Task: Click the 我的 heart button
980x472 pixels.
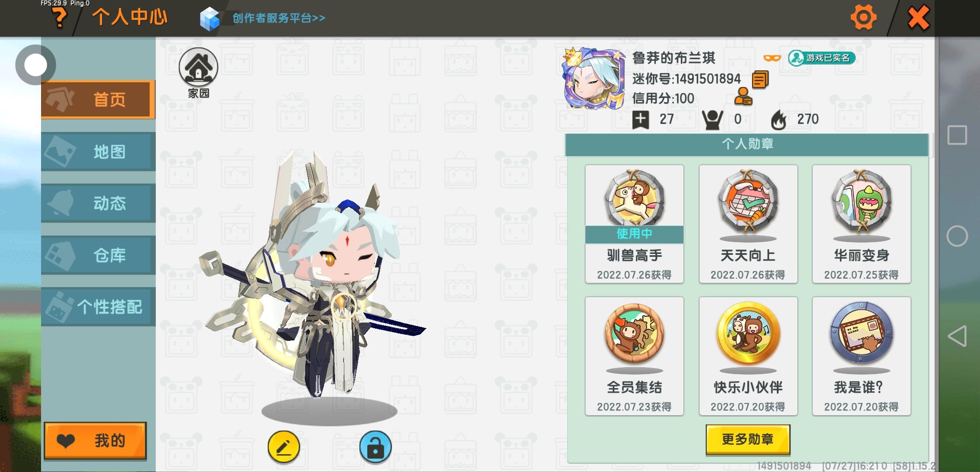Action: [x=95, y=441]
